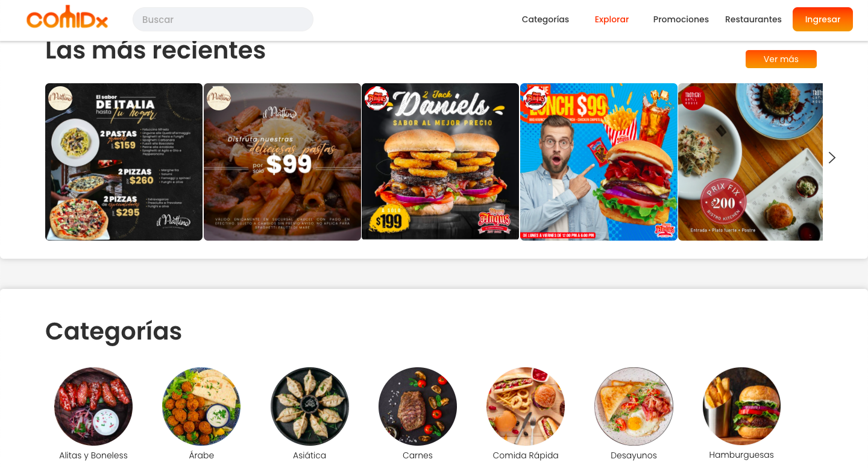Image resolution: width=868 pixels, height=468 pixels.
Task: Open the Italia pastas and pizzas promo
Action: [124, 162]
